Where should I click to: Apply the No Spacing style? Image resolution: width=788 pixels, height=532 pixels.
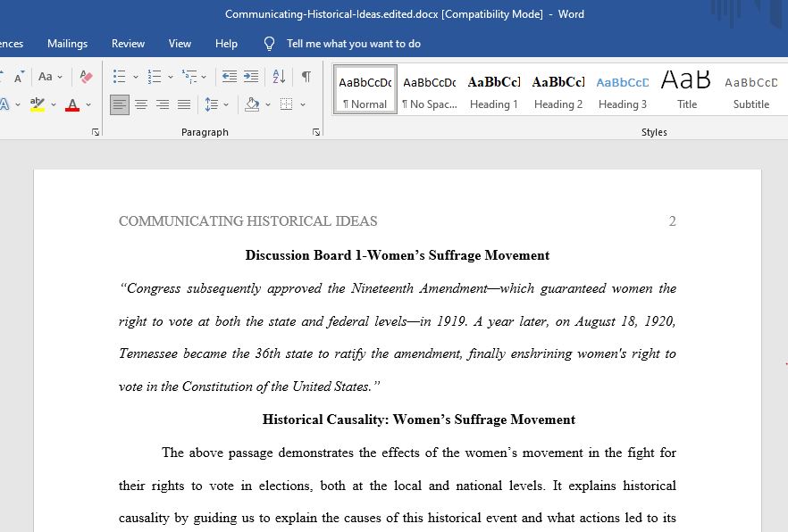(430, 89)
